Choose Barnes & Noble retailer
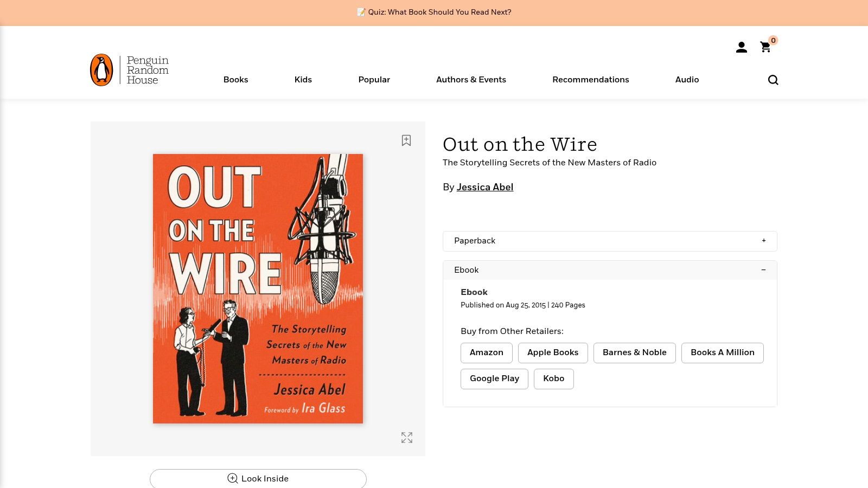 coord(635,353)
